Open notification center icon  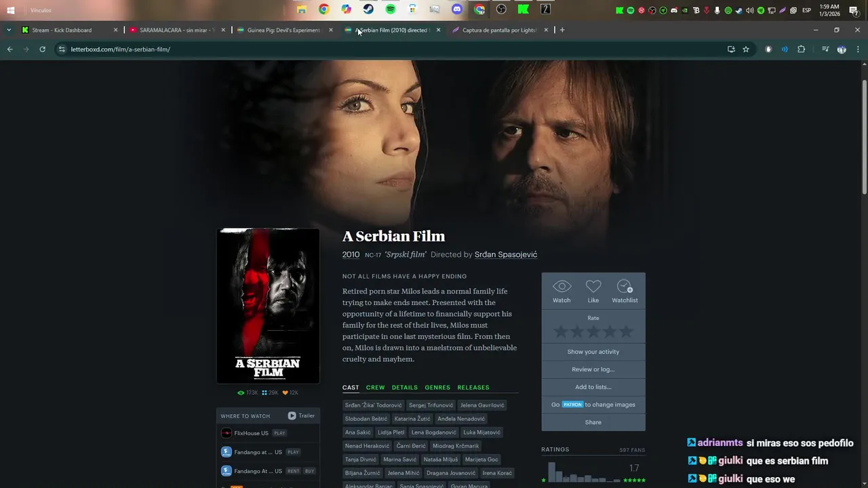point(854,10)
